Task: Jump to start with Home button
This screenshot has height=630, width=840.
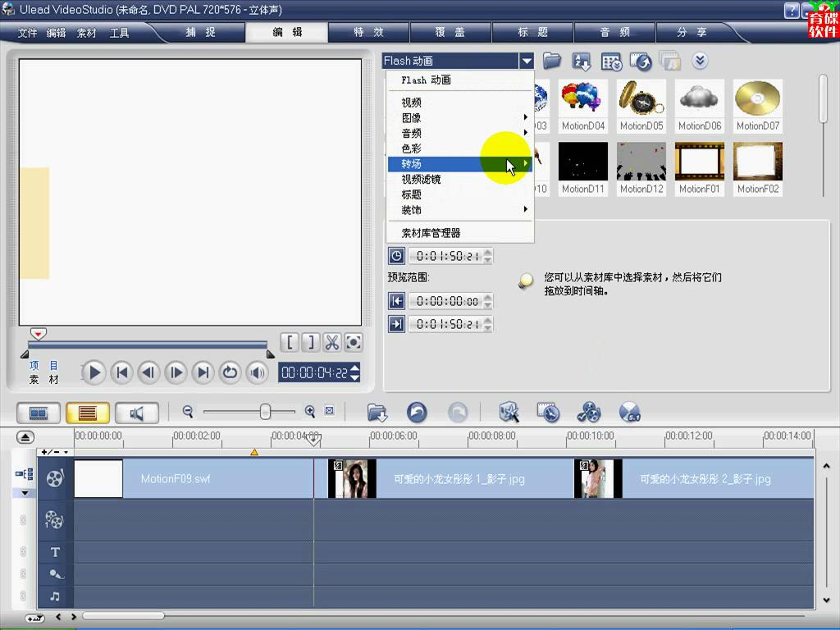Action: pos(121,372)
